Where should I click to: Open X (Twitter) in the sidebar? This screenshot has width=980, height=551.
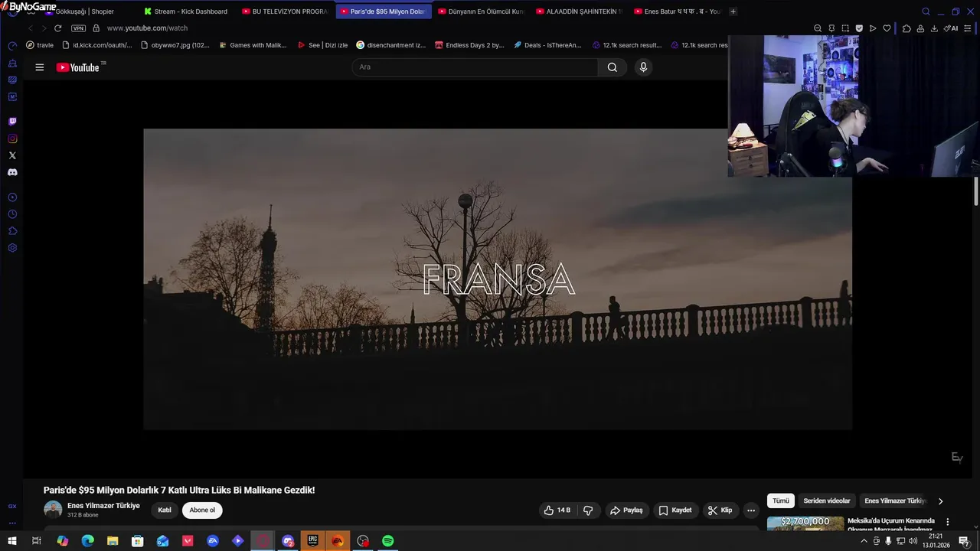12,155
